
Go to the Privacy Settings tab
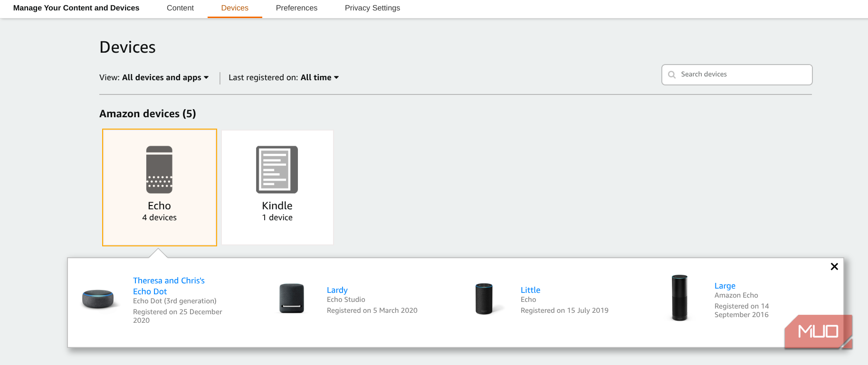[x=372, y=8]
